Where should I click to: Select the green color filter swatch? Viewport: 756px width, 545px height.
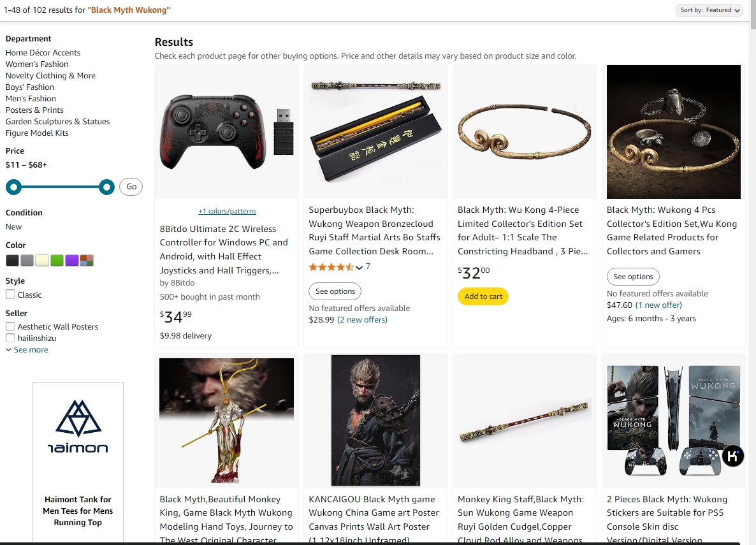pyautogui.click(x=57, y=261)
